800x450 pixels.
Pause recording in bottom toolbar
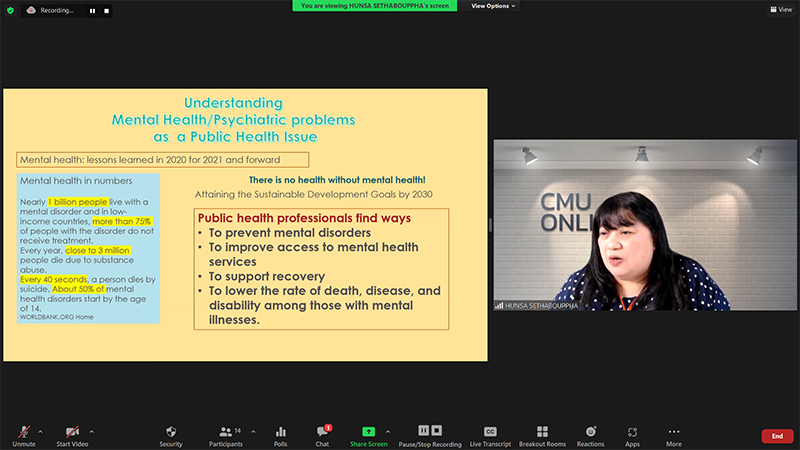(x=423, y=431)
